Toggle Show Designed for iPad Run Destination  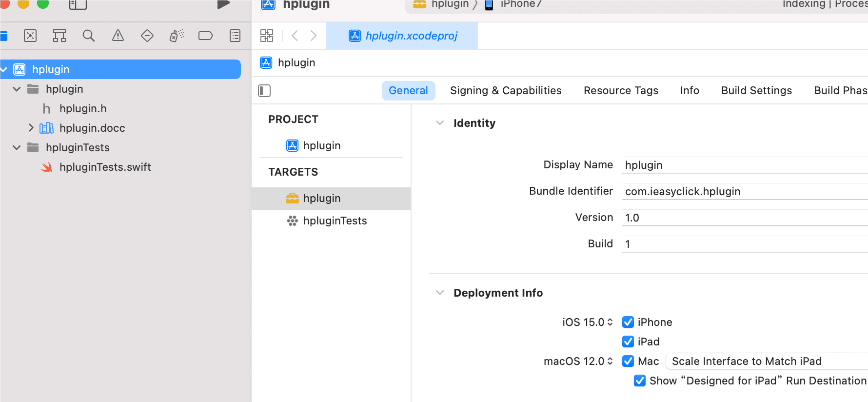pyautogui.click(x=640, y=381)
